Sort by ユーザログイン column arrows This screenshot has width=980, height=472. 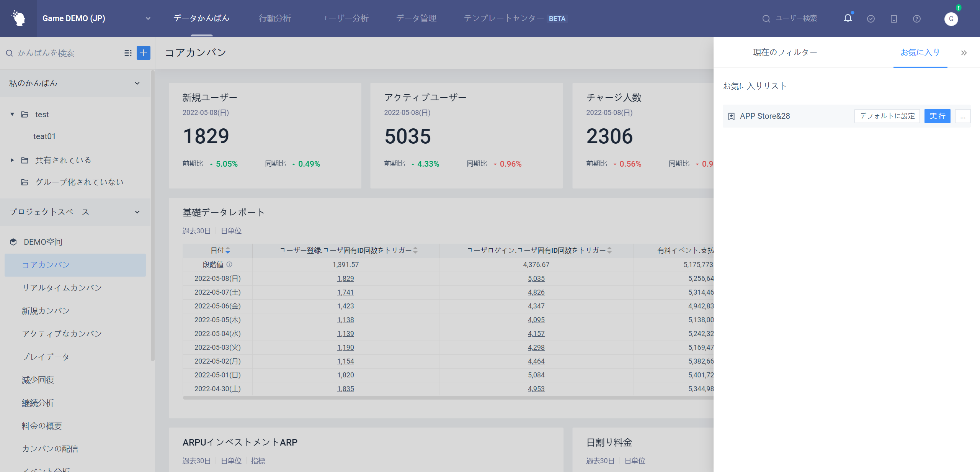pyautogui.click(x=609, y=251)
